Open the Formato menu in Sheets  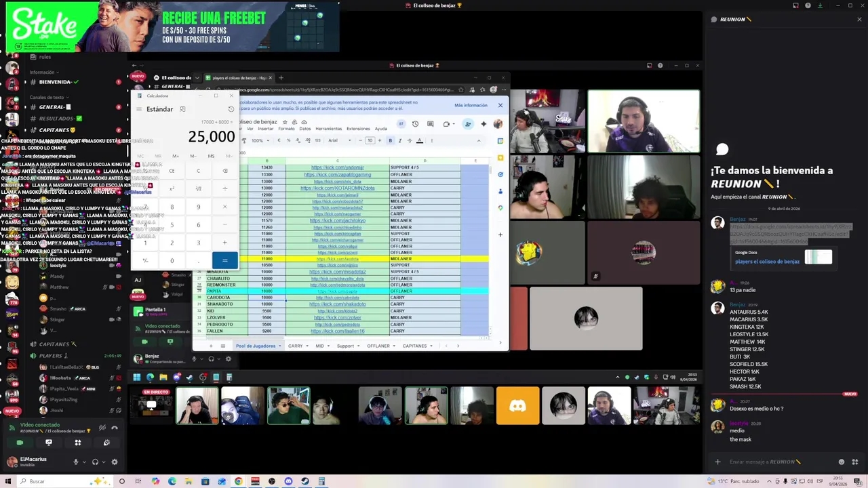pyautogui.click(x=286, y=129)
